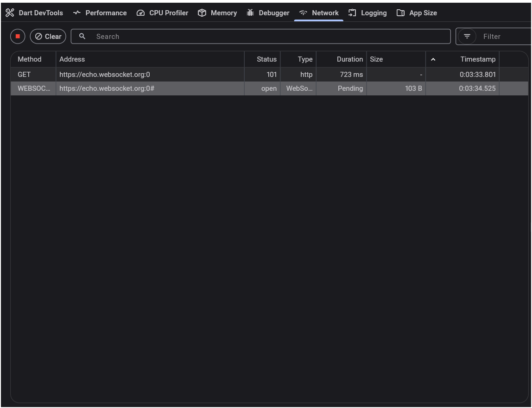Clear the network request list
Viewport: 532px width, 408px height.
(x=48, y=36)
